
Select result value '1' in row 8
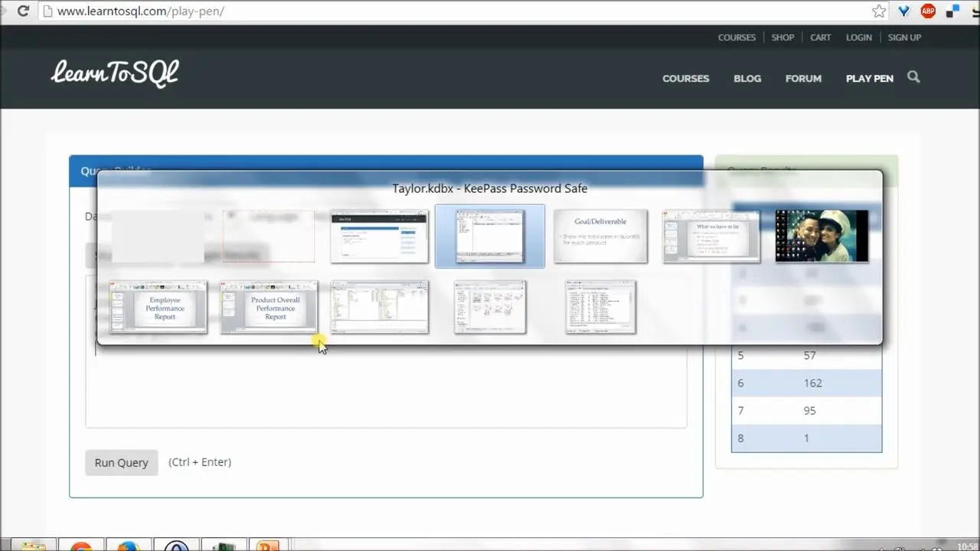(x=806, y=438)
